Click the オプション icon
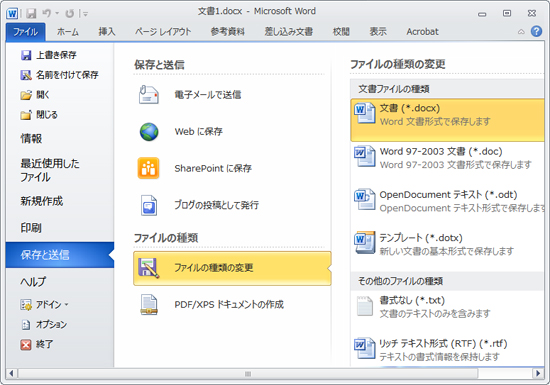Screen dimensions: 550x385 [26, 325]
